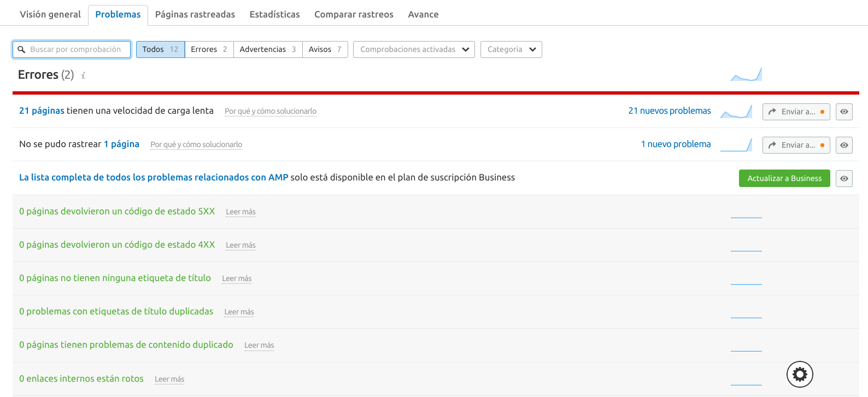Hide the AMP issues row via eye icon
Image resolution: width=868 pixels, height=397 pixels.
(844, 178)
